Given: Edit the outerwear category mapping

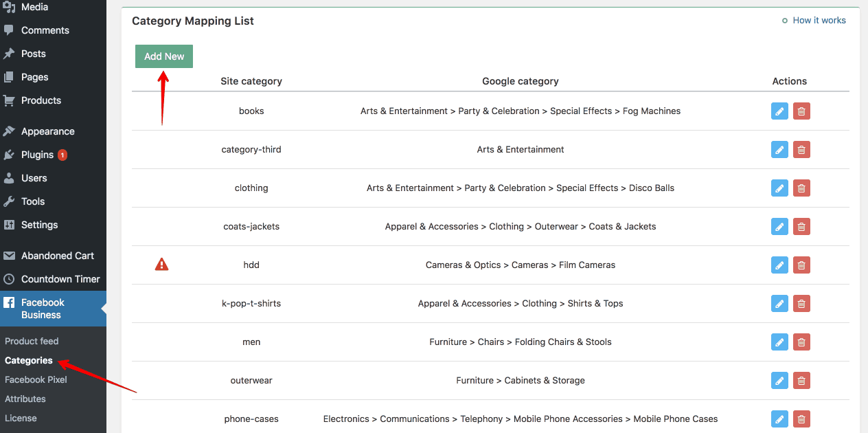Looking at the screenshot, I should [x=779, y=380].
